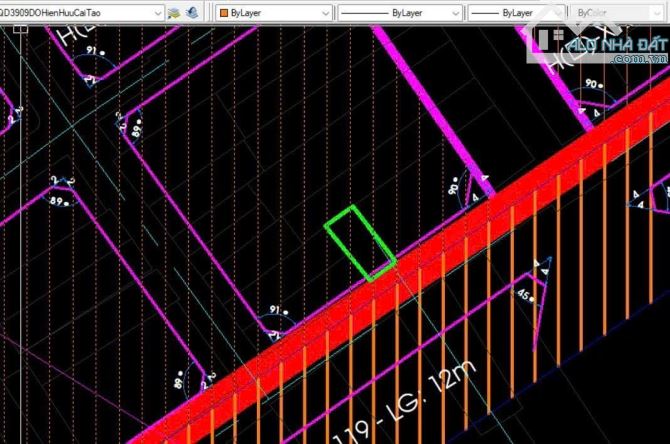Click the Layer Previous icon
The height and width of the screenshot is (444, 670).
pos(191,13)
